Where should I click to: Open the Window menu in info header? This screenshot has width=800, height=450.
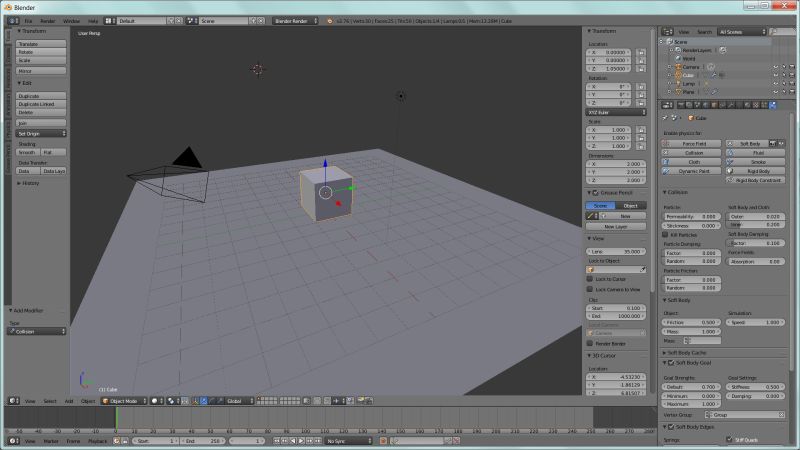(x=71, y=21)
